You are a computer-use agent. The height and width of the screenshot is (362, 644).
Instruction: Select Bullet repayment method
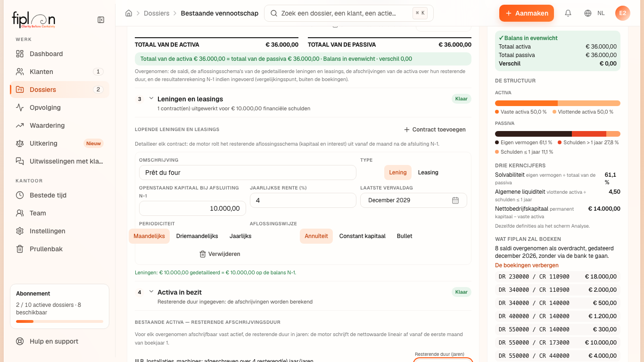pos(405,236)
